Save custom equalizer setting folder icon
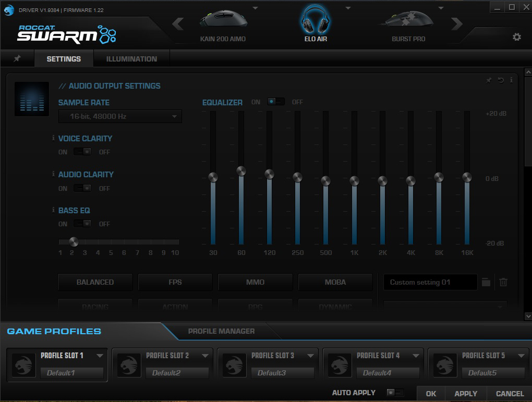Screen dimensions: 532x402 click(486, 282)
